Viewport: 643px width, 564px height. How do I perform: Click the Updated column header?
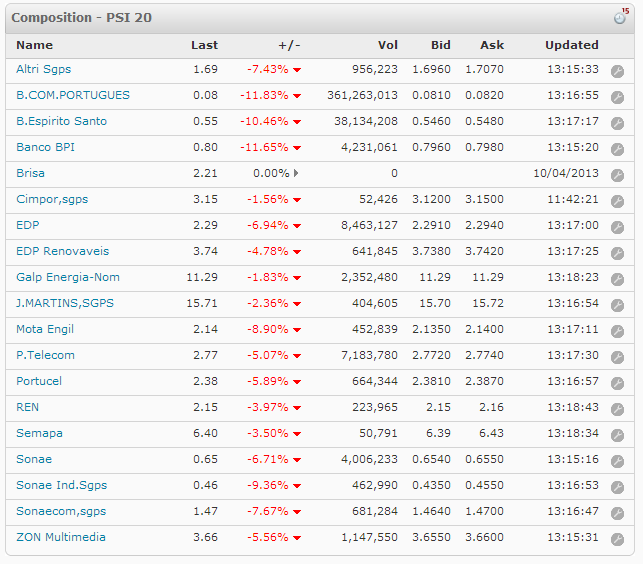click(x=572, y=45)
